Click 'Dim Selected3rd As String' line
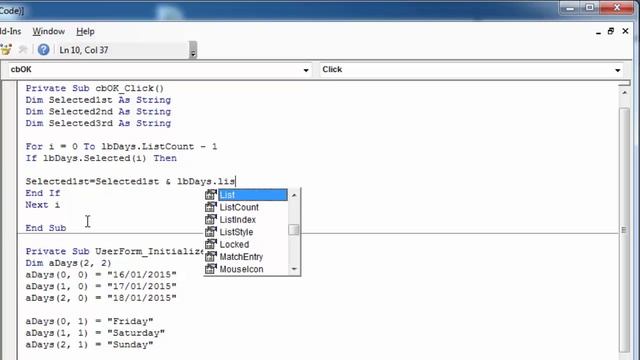The image size is (640, 360). coord(98,123)
